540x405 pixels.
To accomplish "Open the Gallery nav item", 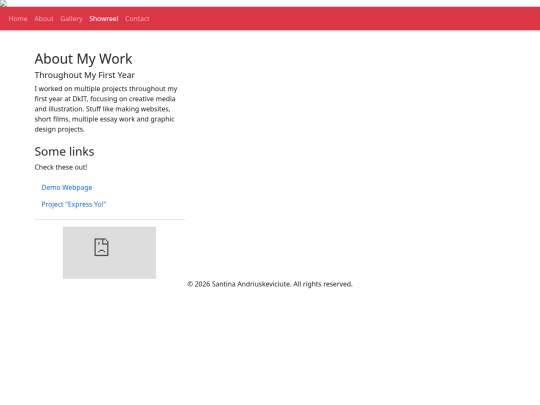I will pos(71,19).
